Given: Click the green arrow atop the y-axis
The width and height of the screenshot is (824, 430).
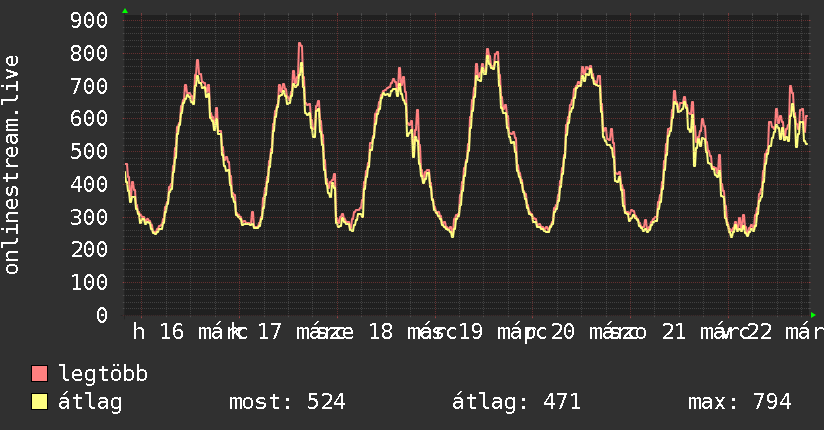Looking at the screenshot, I should pyautogui.click(x=125, y=11).
